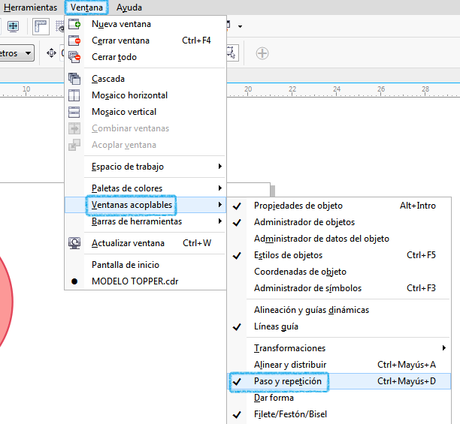Expand Barras de herramientas submenu
The image size is (460, 424).
[x=145, y=221]
